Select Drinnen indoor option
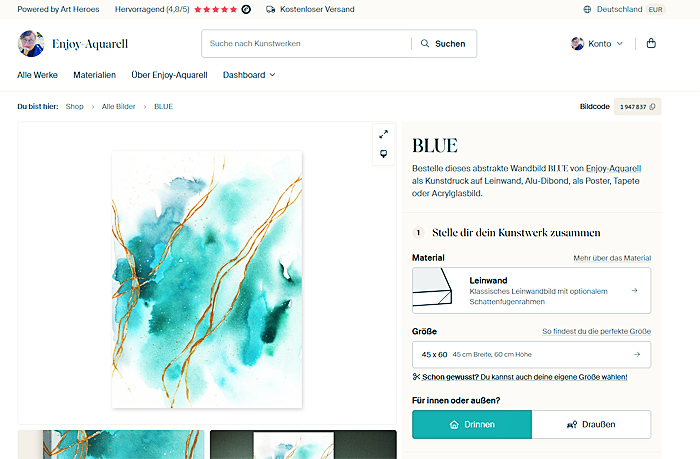This screenshot has height=459, width=700. (472, 424)
